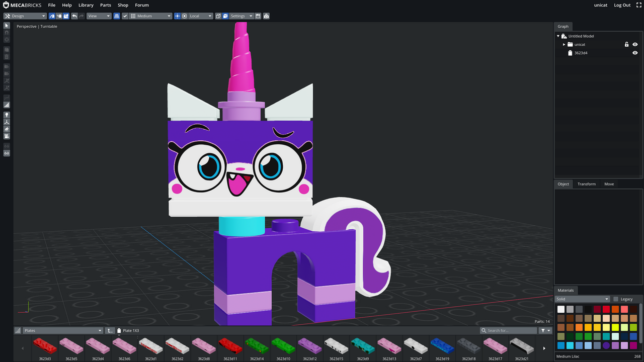This screenshot has width=644, height=362.
Task: Open the View dropdown
Action: pyautogui.click(x=99, y=16)
